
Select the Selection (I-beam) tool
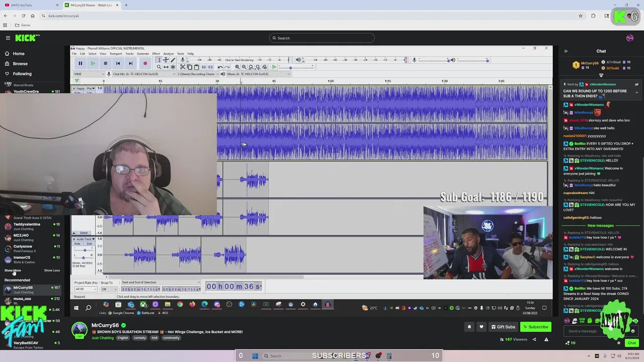point(159,60)
